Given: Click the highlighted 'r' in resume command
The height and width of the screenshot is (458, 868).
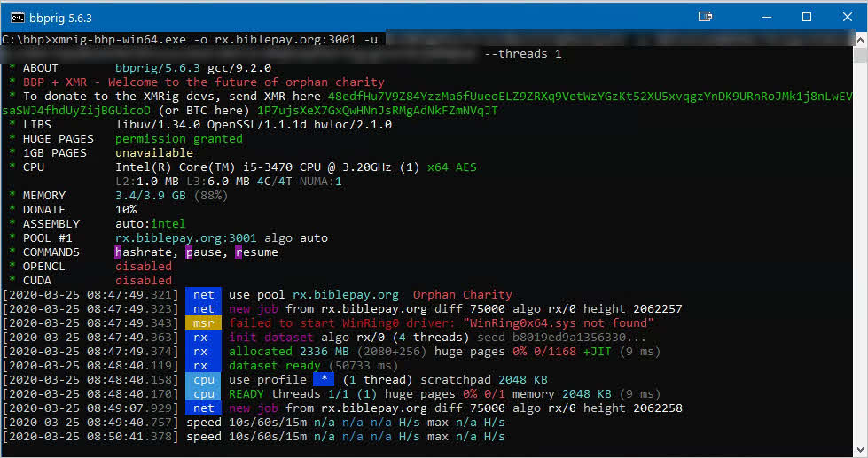Looking at the screenshot, I should click(x=239, y=252).
